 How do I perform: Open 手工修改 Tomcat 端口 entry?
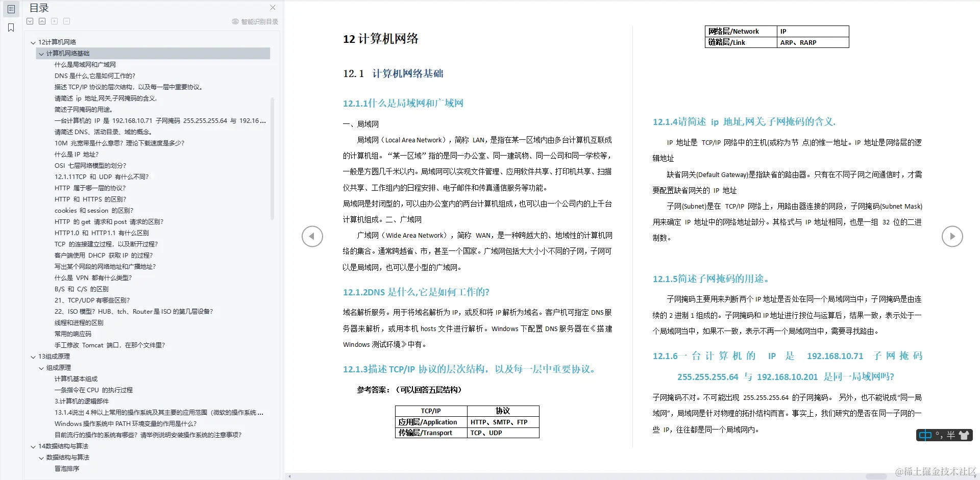tap(110, 345)
